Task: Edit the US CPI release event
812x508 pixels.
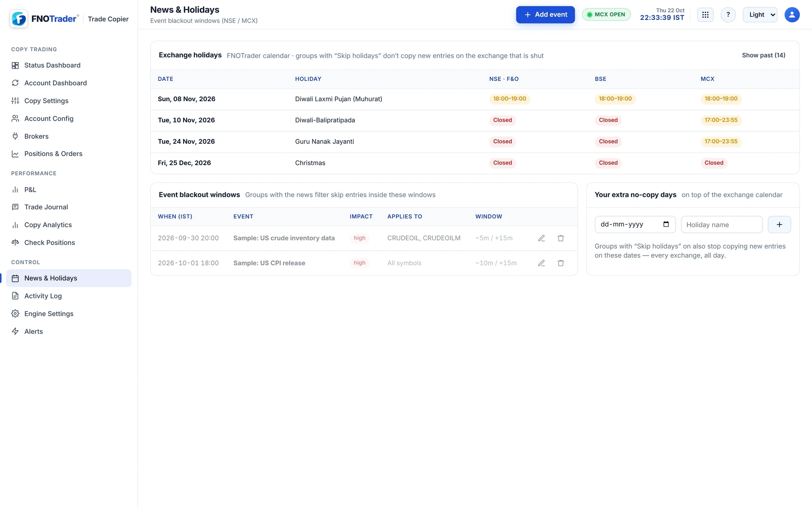Action: pos(541,263)
